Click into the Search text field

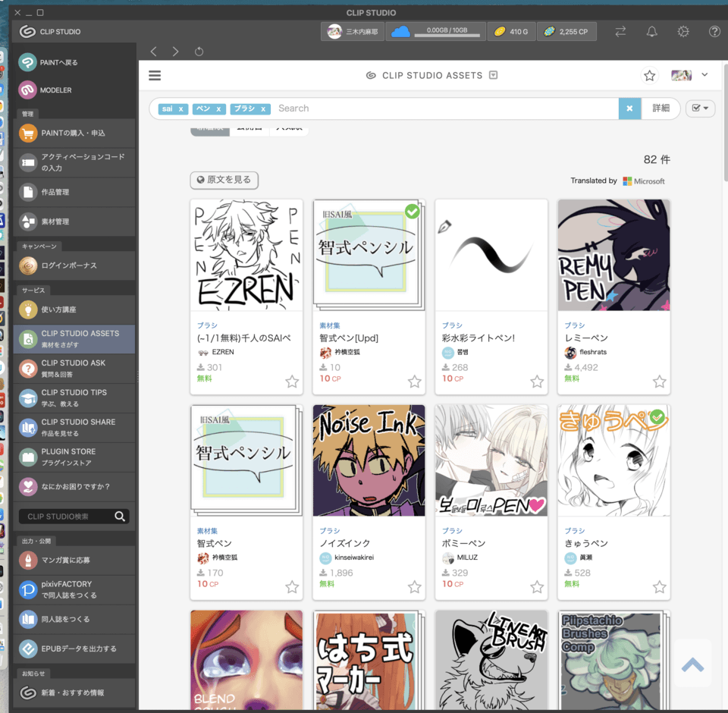coord(446,108)
